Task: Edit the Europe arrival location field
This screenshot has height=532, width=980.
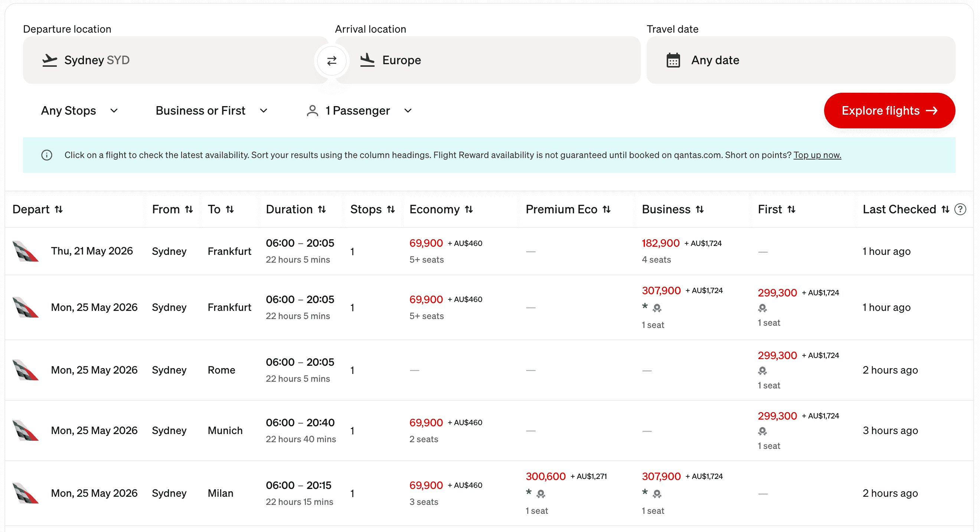Action: point(488,60)
